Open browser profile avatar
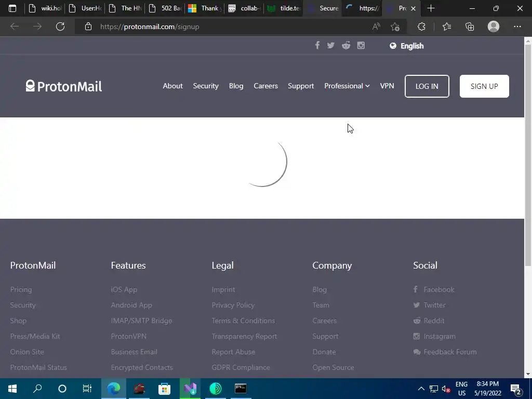 tap(494, 26)
